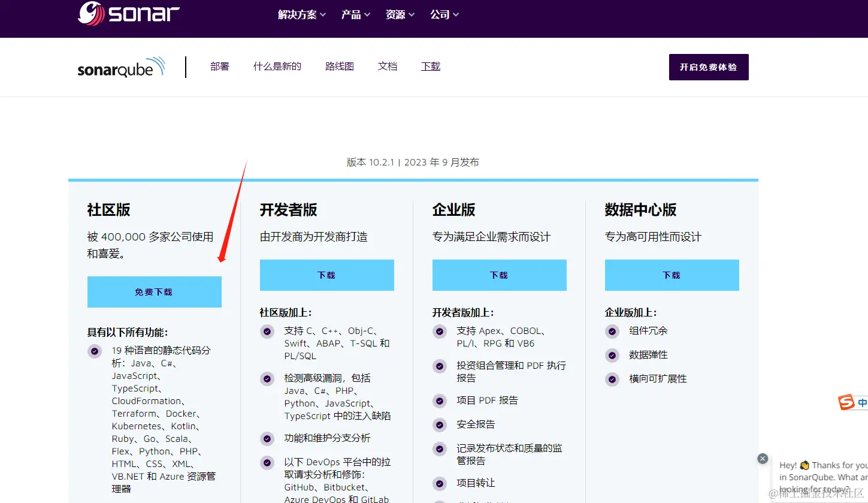Click the 社区版 heading
This screenshot has height=503, width=868.
coord(108,210)
